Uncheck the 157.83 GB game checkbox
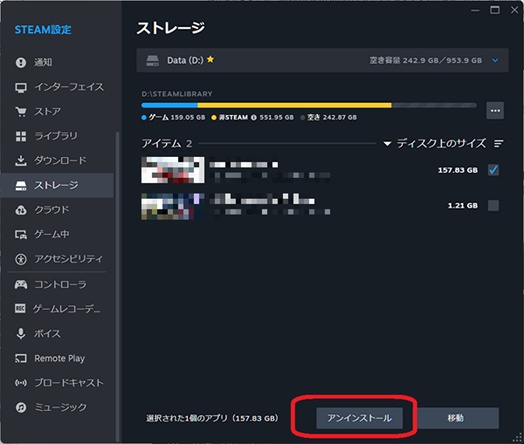 pyautogui.click(x=494, y=170)
